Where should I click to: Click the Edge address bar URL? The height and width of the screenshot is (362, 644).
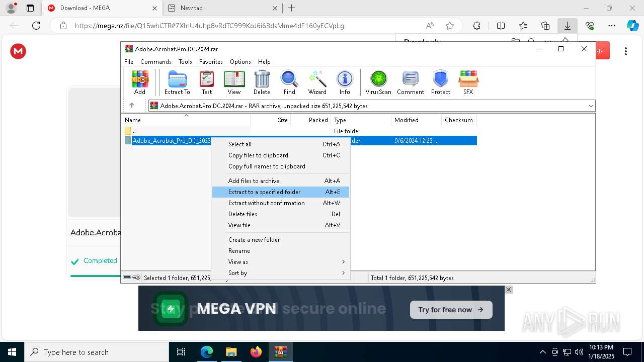209,26
